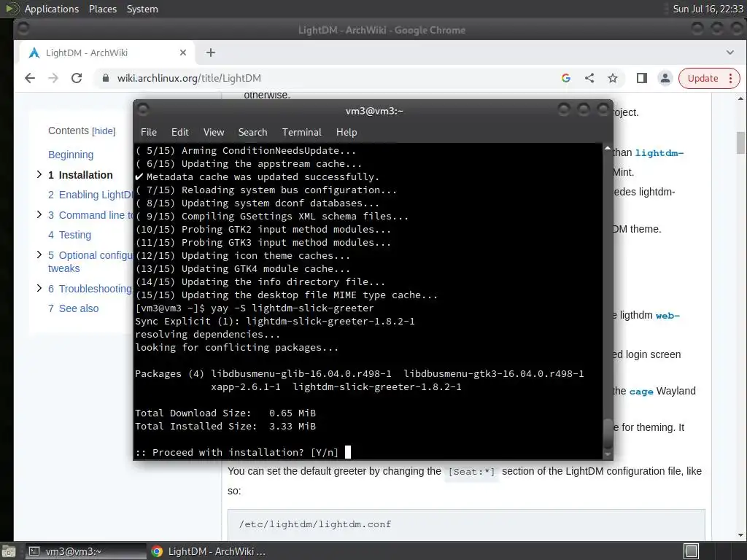Click the show desktop icon in bottom panel

coord(9,551)
